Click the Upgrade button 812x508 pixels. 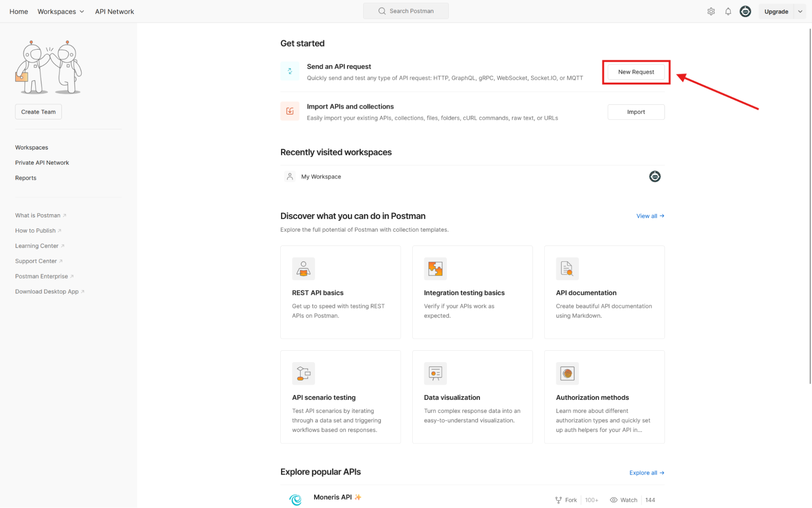tap(776, 11)
